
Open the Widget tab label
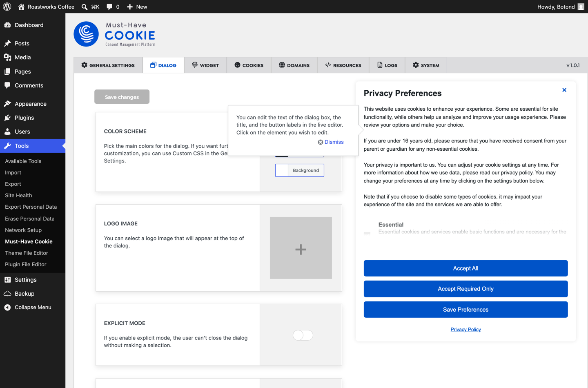[x=209, y=65]
